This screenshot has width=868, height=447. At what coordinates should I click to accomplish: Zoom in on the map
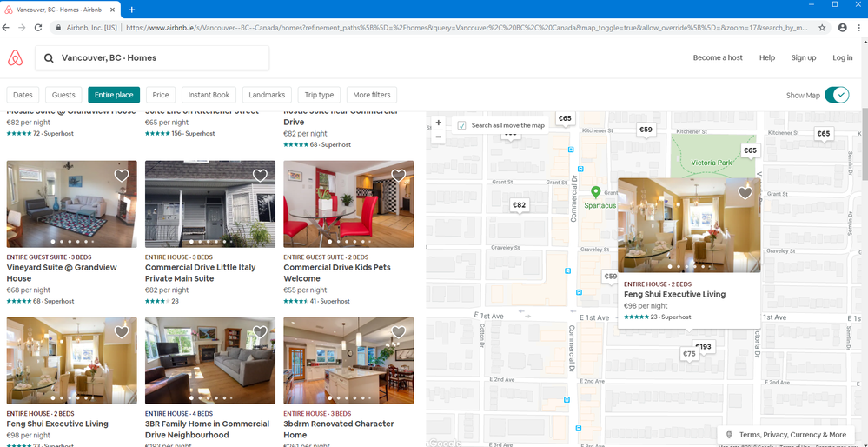click(x=439, y=123)
